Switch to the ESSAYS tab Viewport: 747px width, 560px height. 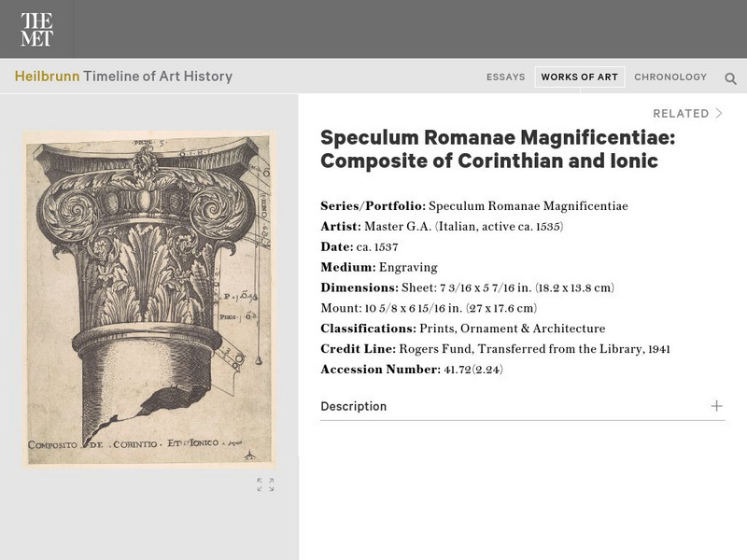click(x=507, y=77)
